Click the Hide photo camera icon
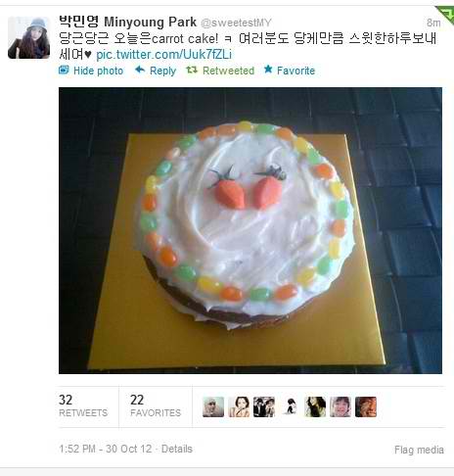The height and width of the screenshot is (476, 454). (64, 70)
